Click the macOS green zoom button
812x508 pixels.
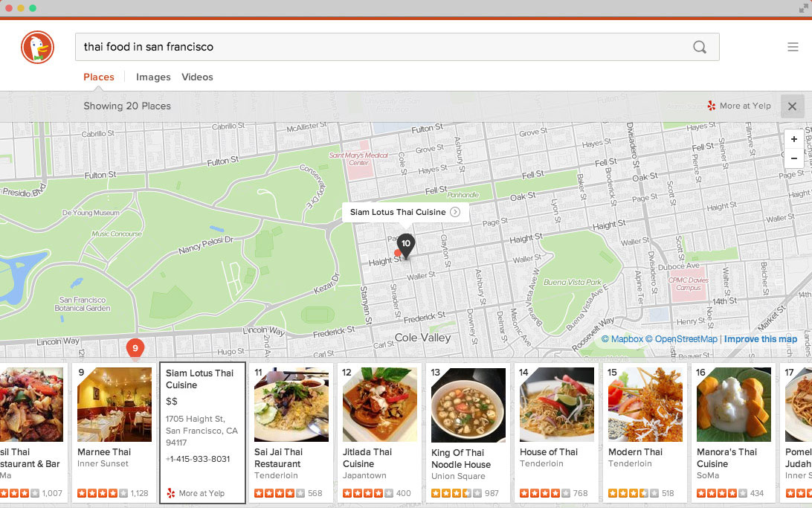(x=33, y=7)
